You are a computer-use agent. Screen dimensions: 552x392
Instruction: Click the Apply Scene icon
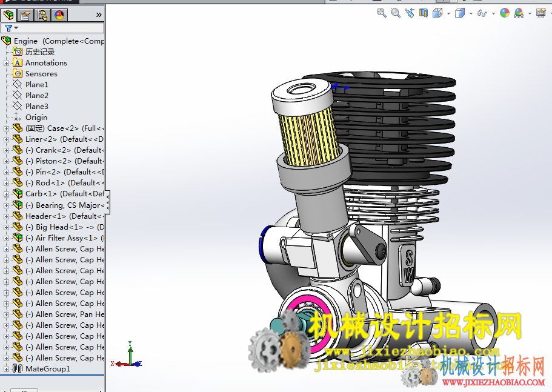coord(519,13)
